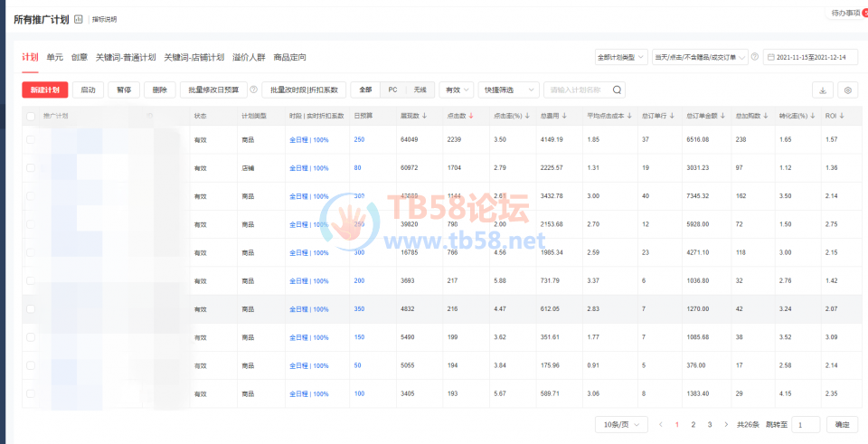Go to previous page arrow
Viewport: 868px width, 444px height.
[660, 425]
